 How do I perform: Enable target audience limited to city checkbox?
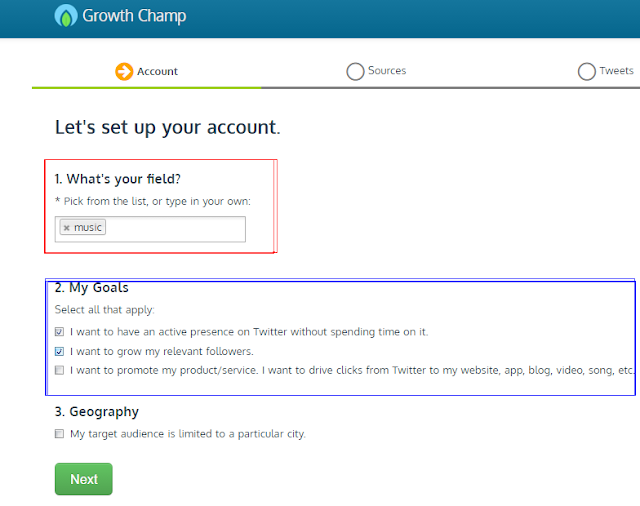coord(59,433)
